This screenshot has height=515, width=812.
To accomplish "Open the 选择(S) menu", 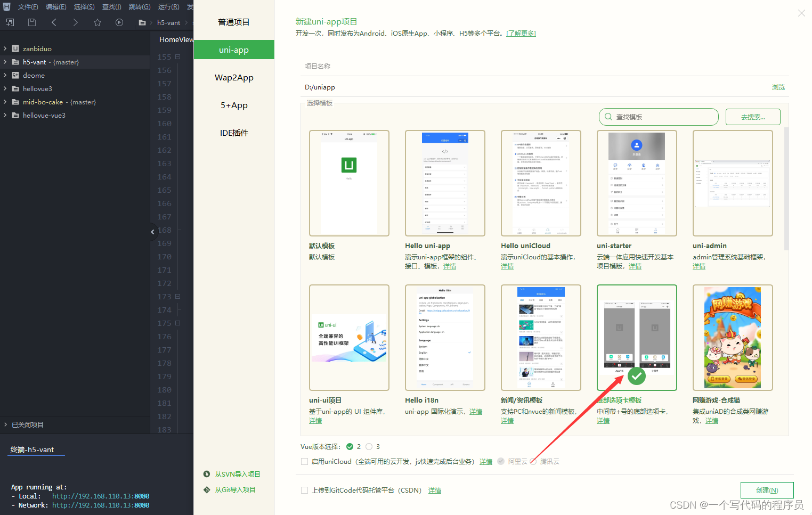I will [x=84, y=7].
